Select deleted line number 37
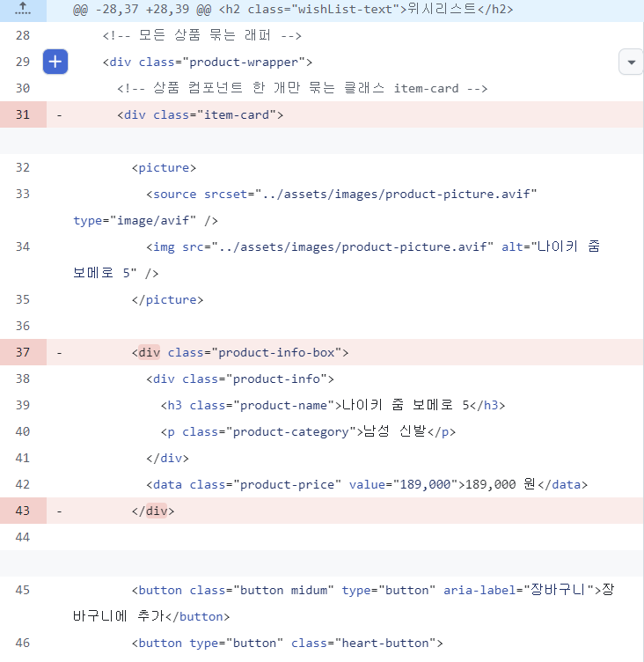Screen dimensions: 644x662 coord(23,352)
